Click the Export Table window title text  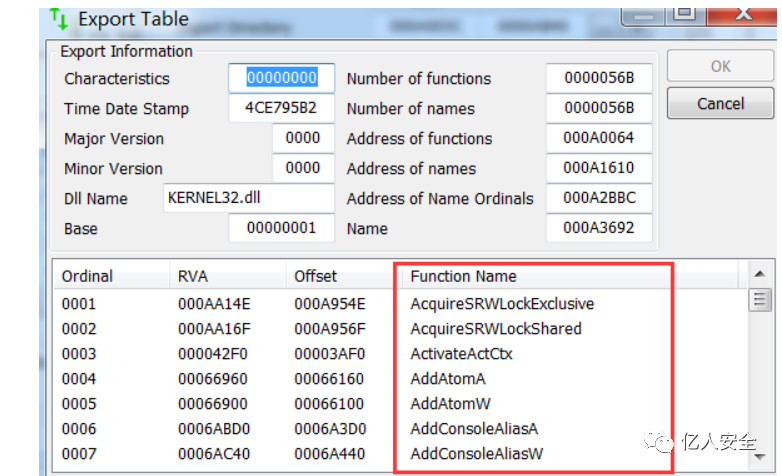[133, 19]
